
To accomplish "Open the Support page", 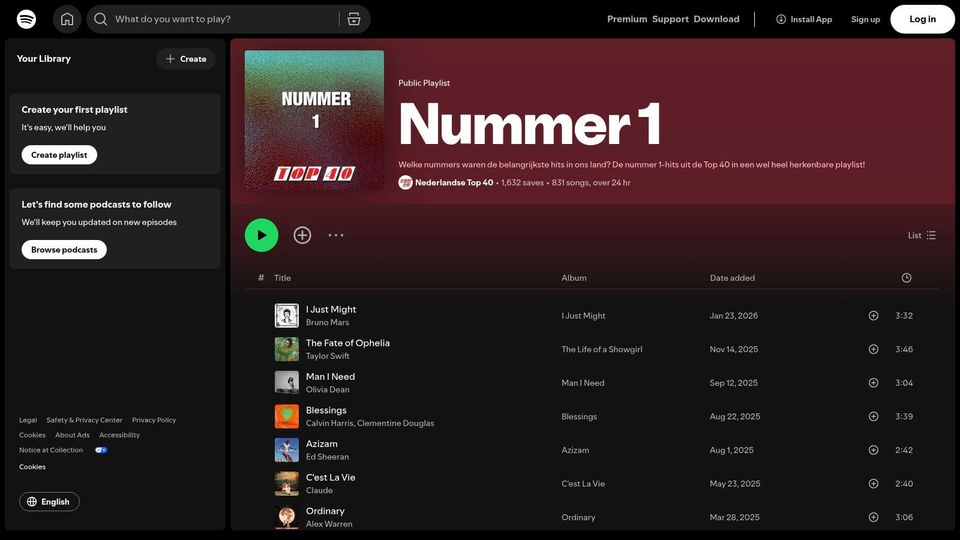I will (670, 19).
